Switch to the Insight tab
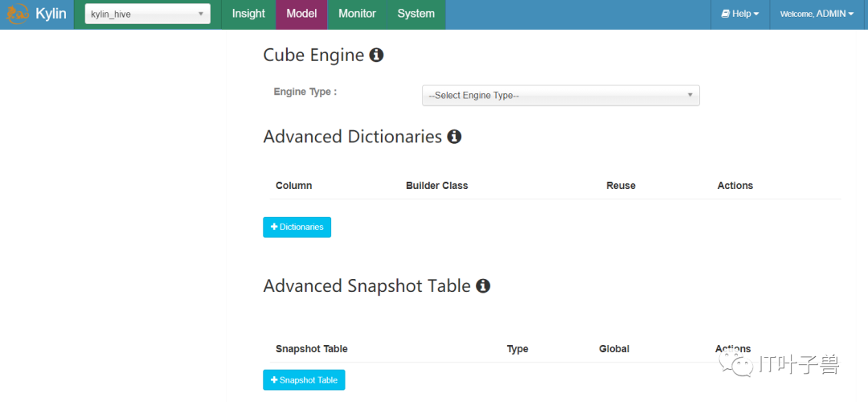The width and height of the screenshot is (868, 402). pyautogui.click(x=248, y=14)
